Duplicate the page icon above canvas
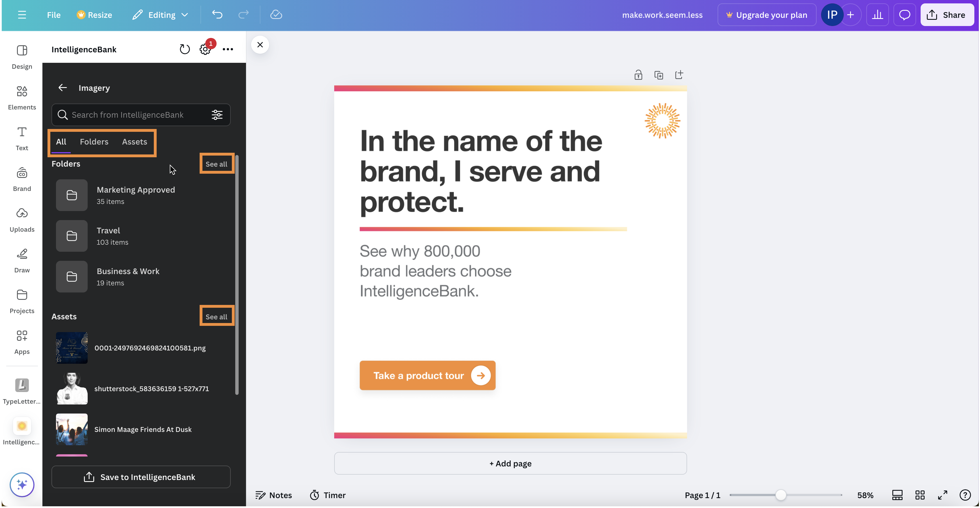This screenshot has height=508, width=980. 659,75
